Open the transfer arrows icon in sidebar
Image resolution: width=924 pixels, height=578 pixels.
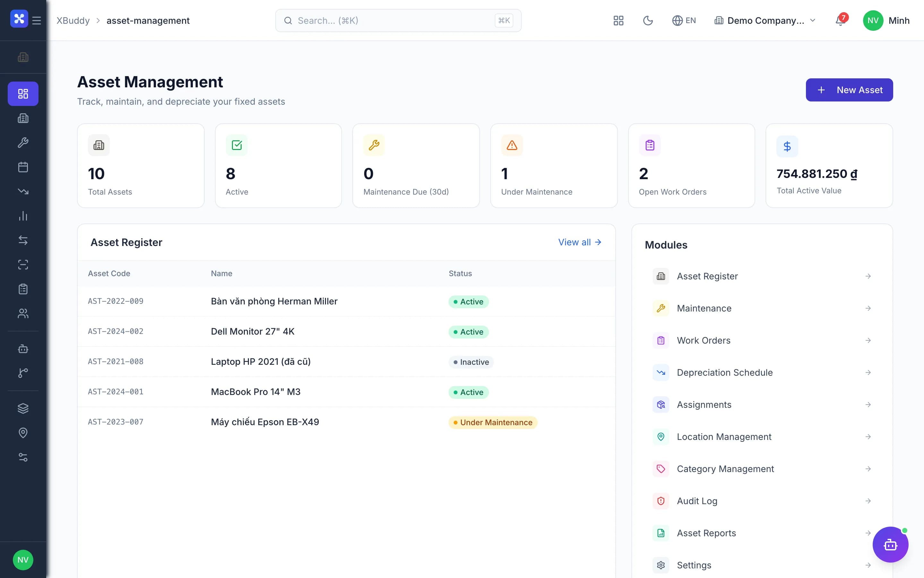23,241
